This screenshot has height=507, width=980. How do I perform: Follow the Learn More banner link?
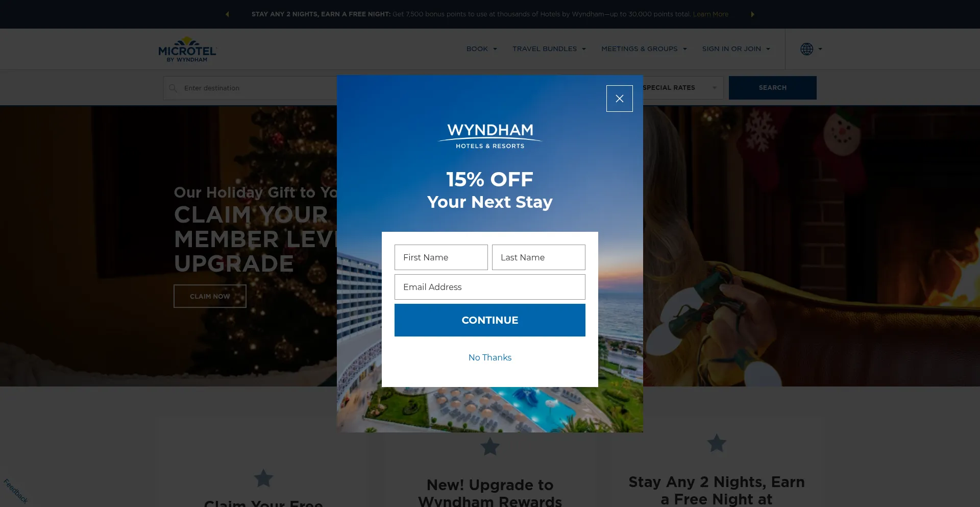coord(710,14)
